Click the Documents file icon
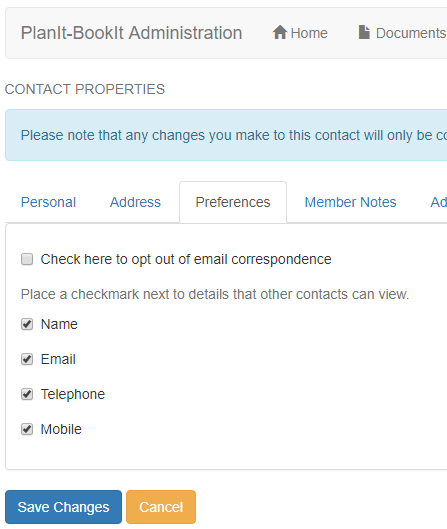This screenshot has height=529, width=447. click(x=364, y=32)
